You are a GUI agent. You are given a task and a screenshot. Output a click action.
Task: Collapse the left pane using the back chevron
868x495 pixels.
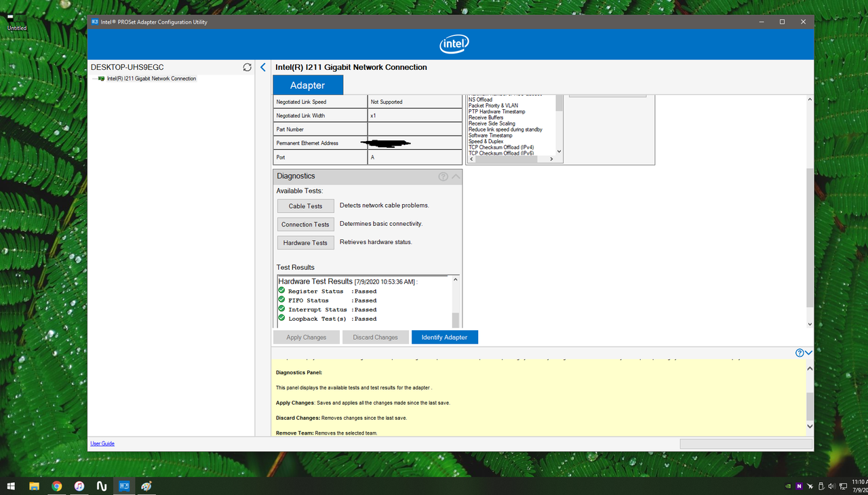pyautogui.click(x=263, y=67)
